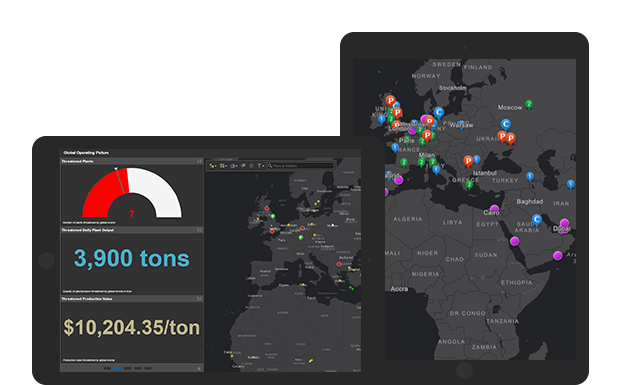Viewport: 621px width, 385px height.
Task: Click the bottom-right panel collapse icon
Action: pos(199,368)
